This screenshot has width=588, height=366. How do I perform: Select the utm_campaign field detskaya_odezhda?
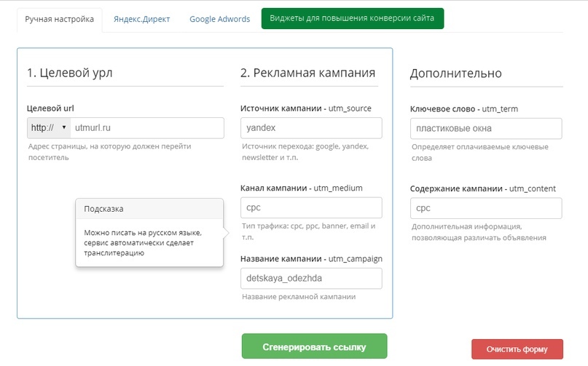click(311, 279)
